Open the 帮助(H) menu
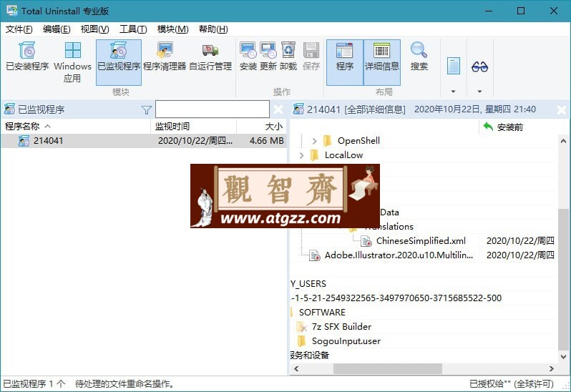This screenshot has width=571, height=392. pos(213,29)
